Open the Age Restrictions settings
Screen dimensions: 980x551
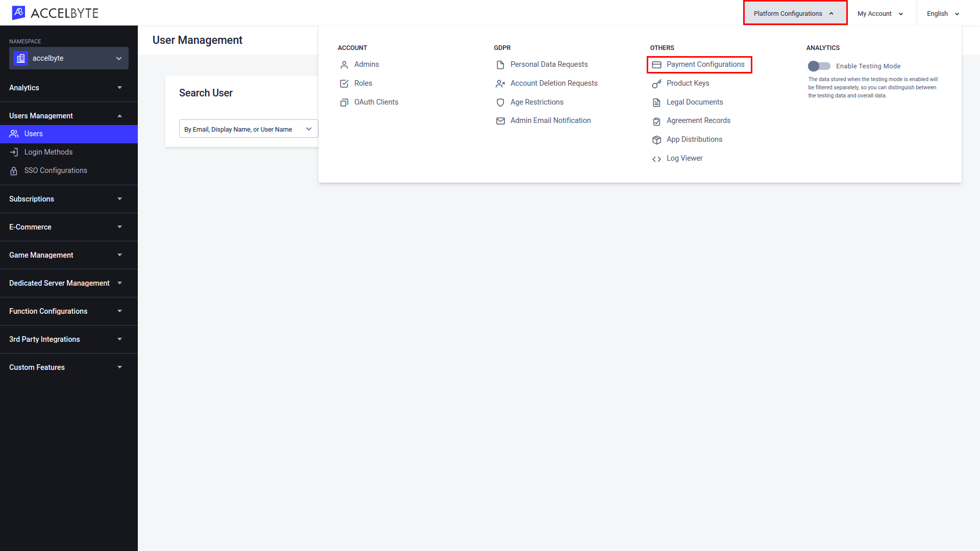click(x=536, y=102)
